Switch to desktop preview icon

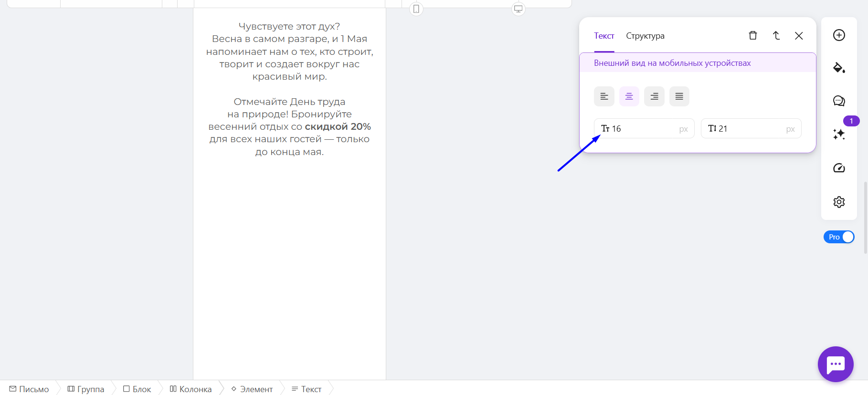coord(518,9)
